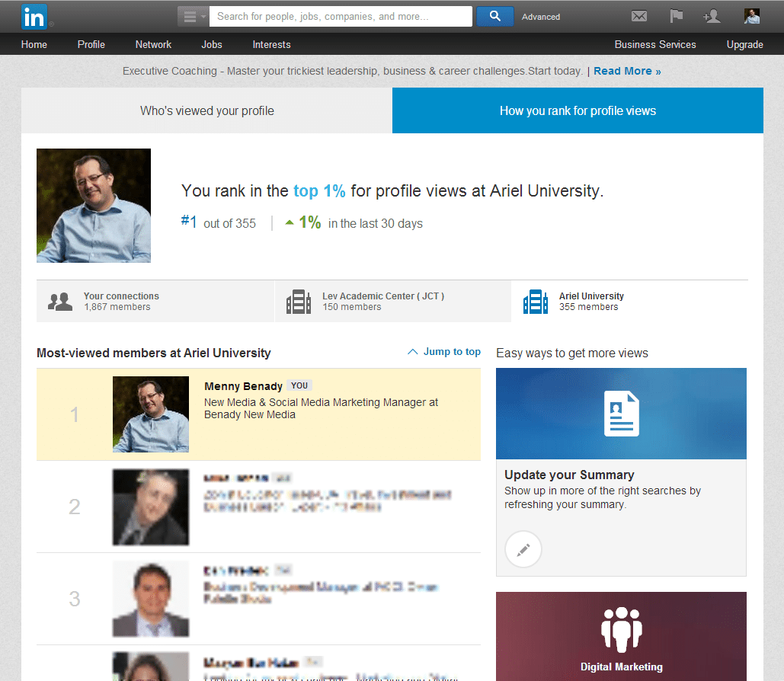
Task: Click the blue magnifier search button
Action: pos(494,17)
